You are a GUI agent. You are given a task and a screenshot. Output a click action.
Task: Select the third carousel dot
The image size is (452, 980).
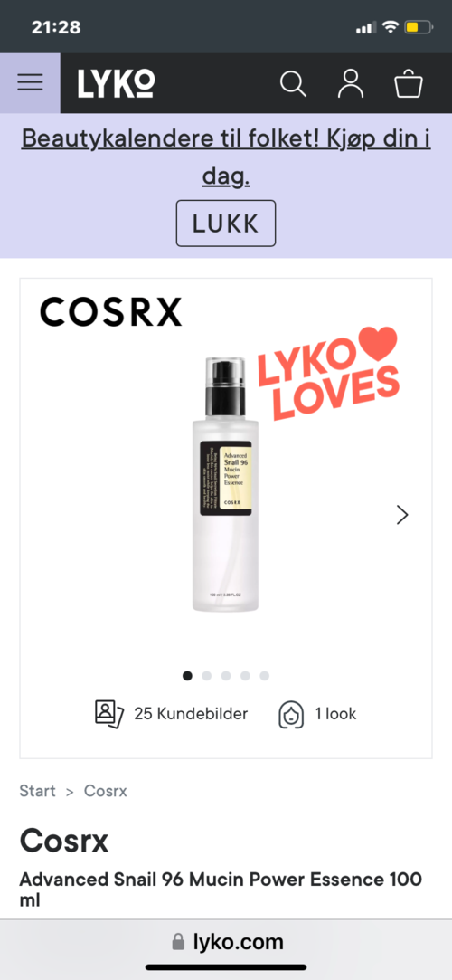(x=226, y=676)
